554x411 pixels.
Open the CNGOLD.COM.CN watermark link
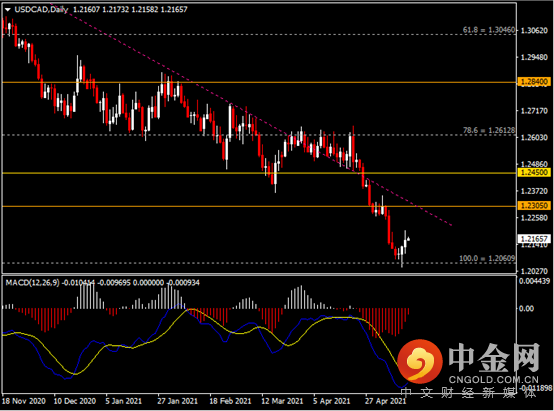click(x=494, y=380)
